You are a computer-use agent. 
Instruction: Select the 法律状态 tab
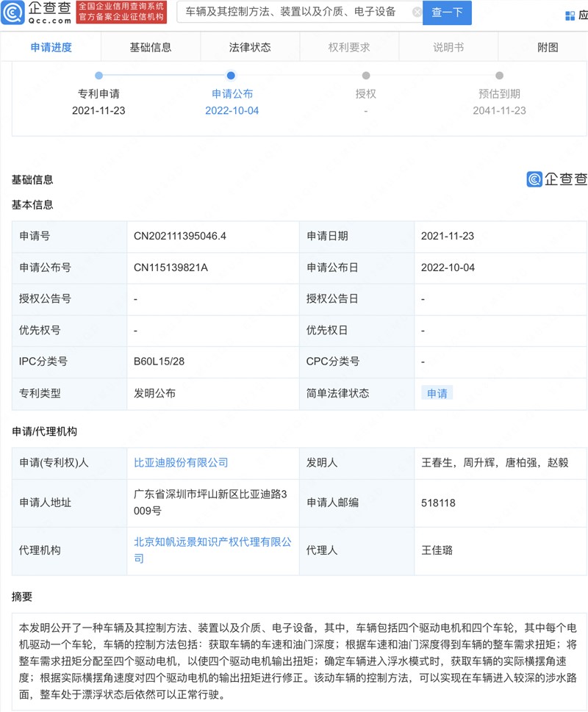tap(250, 46)
